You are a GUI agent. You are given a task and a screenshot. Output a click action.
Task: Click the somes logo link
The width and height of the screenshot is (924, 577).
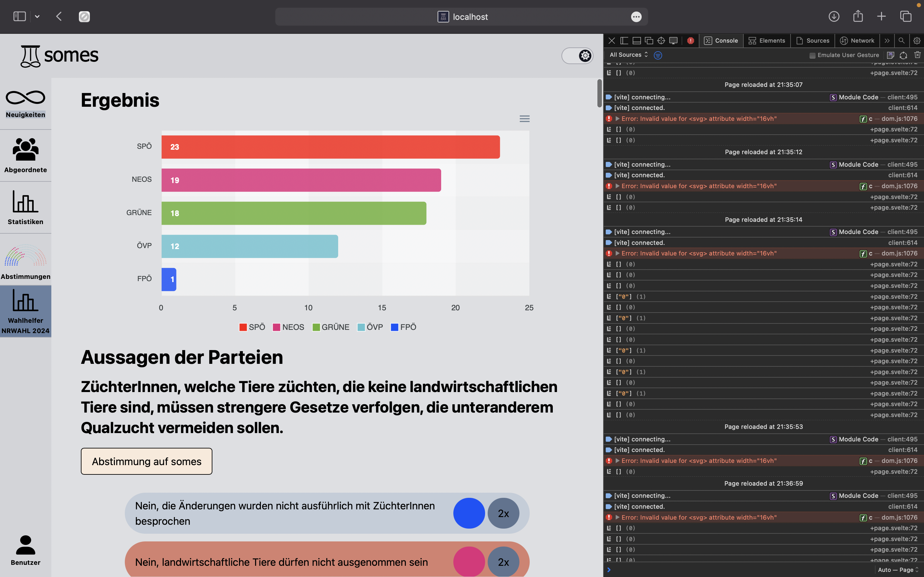[60, 56]
